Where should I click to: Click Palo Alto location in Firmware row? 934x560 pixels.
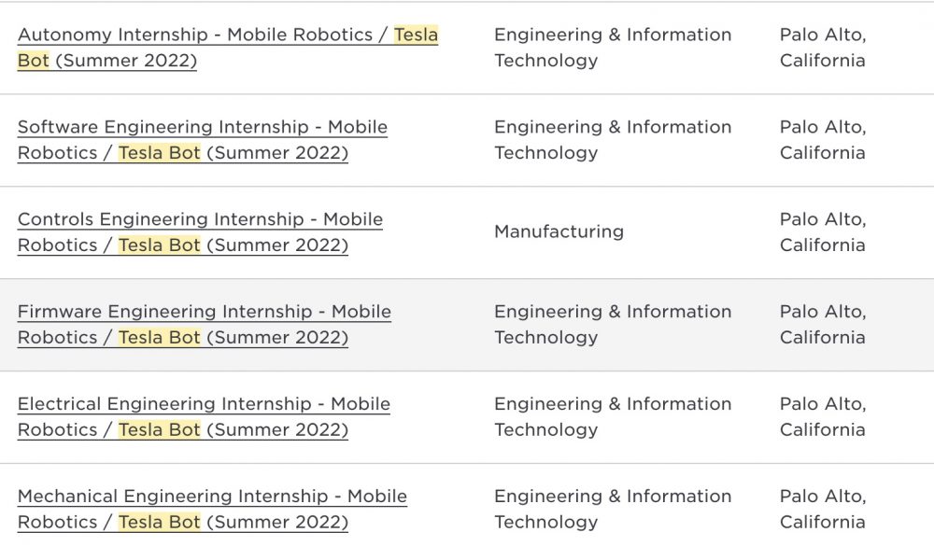click(823, 325)
